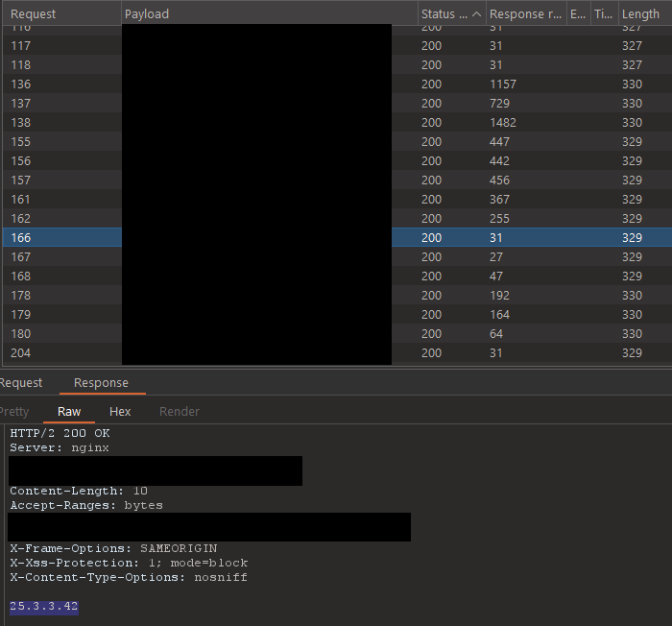Select request row 179

(337, 314)
